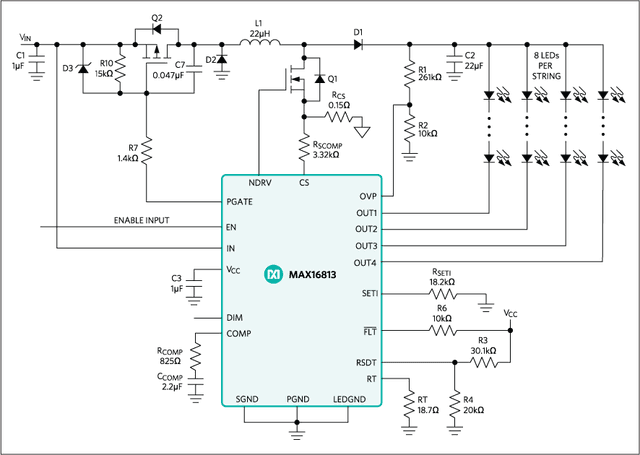
Task: Click the VCC node label above R3
Action: click(510, 313)
